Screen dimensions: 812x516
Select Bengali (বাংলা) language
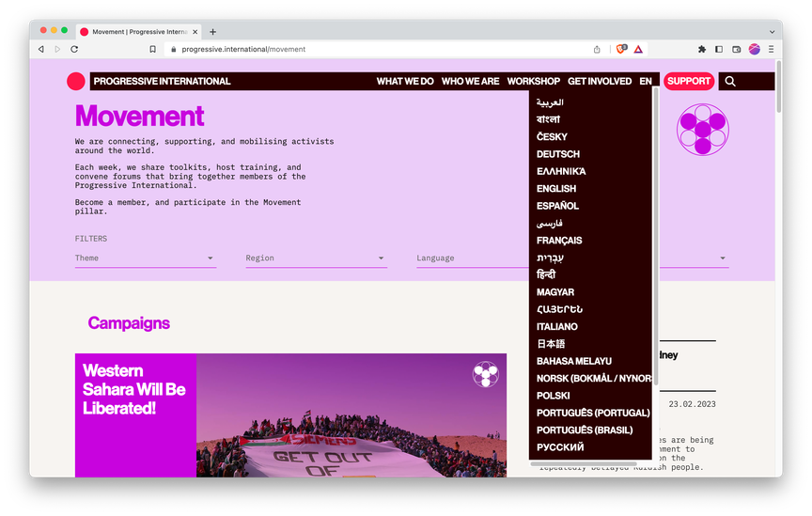pos(548,119)
